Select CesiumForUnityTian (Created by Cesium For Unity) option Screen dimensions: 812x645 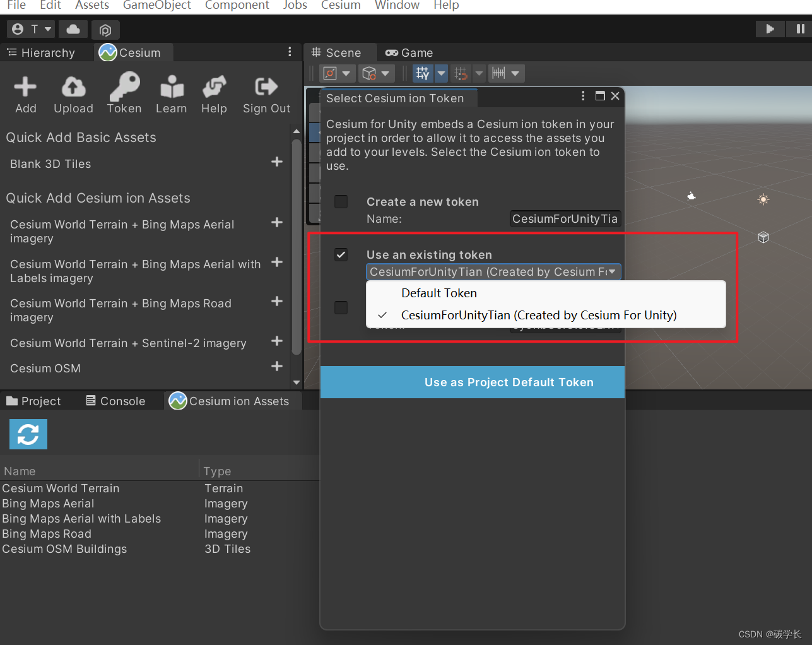click(x=546, y=315)
